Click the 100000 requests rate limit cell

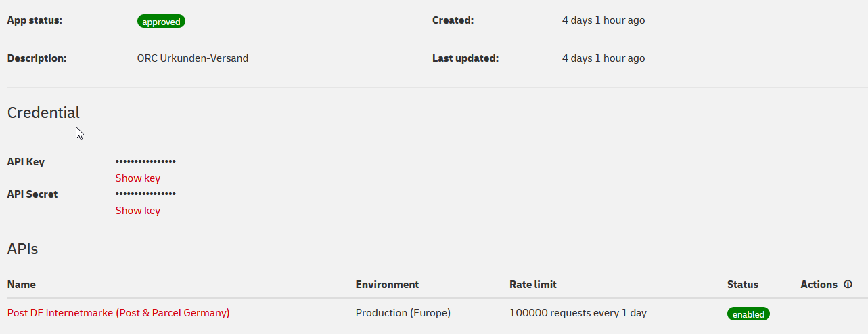(578, 313)
